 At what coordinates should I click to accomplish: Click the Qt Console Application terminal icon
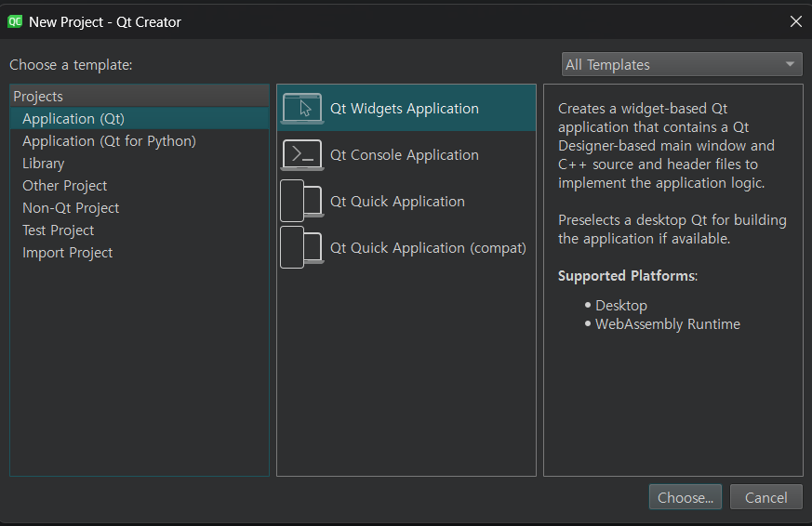tap(302, 155)
